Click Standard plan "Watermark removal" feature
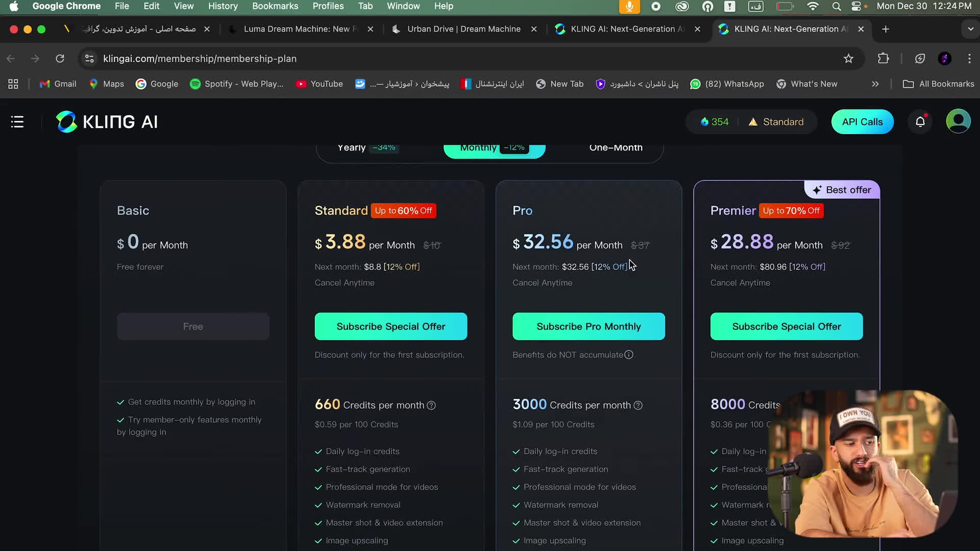This screenshot has width=980, height=551. 363,505
